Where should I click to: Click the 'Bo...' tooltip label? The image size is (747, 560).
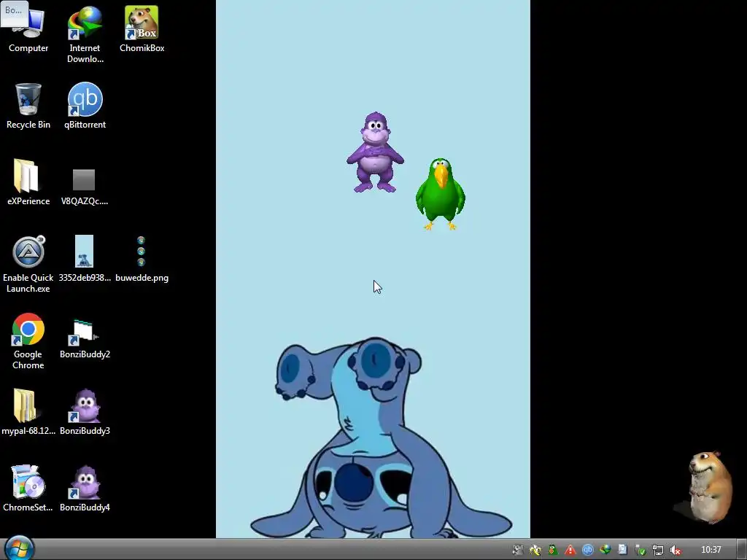[x=15, y=13]
